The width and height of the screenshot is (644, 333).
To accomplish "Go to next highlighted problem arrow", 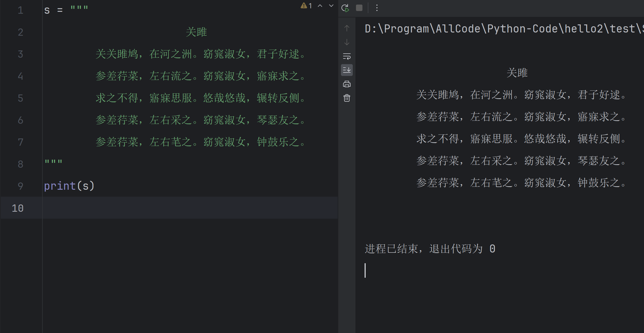I will [331, 6].
